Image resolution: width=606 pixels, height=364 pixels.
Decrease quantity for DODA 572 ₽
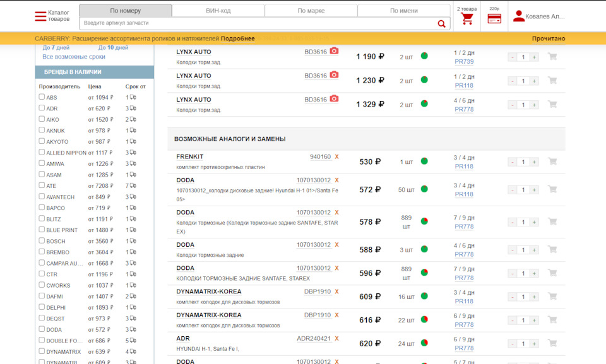pos(513,190)
